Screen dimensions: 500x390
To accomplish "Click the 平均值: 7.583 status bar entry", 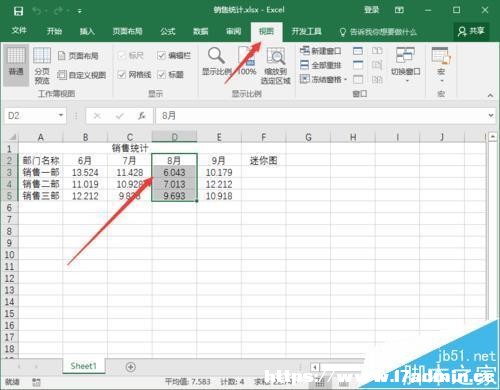I will (188, 382).
